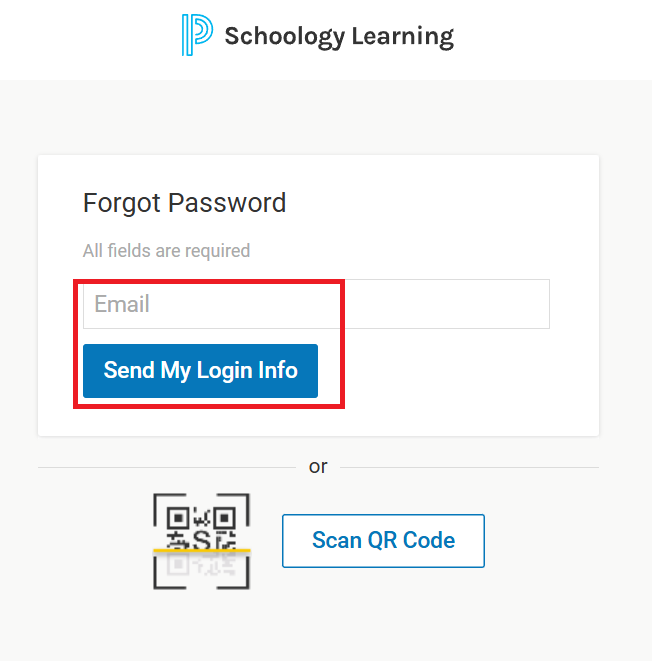The image size is (652, 661).
Task: Click the yellow scan line on QR graphic
Action: (x=202, y=551)
